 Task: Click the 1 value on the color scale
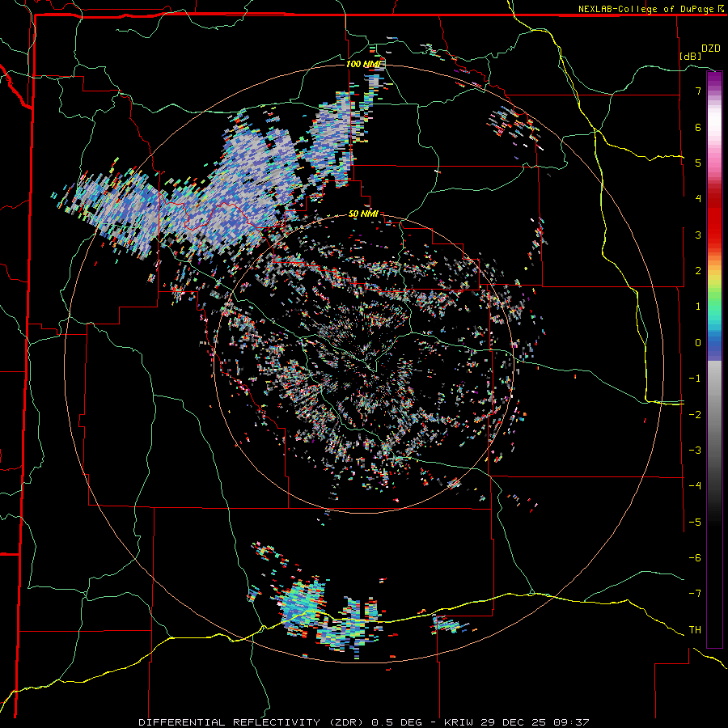[698, 307]
